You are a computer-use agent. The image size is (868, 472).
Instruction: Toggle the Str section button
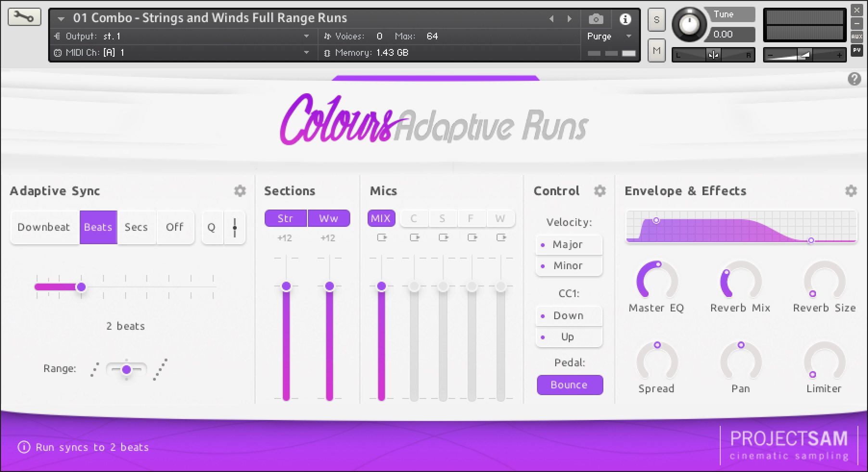coord(285,218)
